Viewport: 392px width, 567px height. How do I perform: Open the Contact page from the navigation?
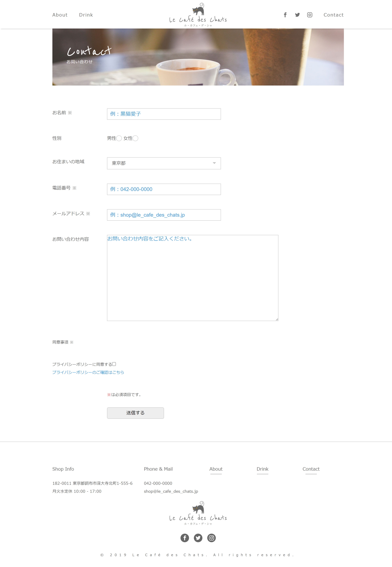tap(334, 15)
